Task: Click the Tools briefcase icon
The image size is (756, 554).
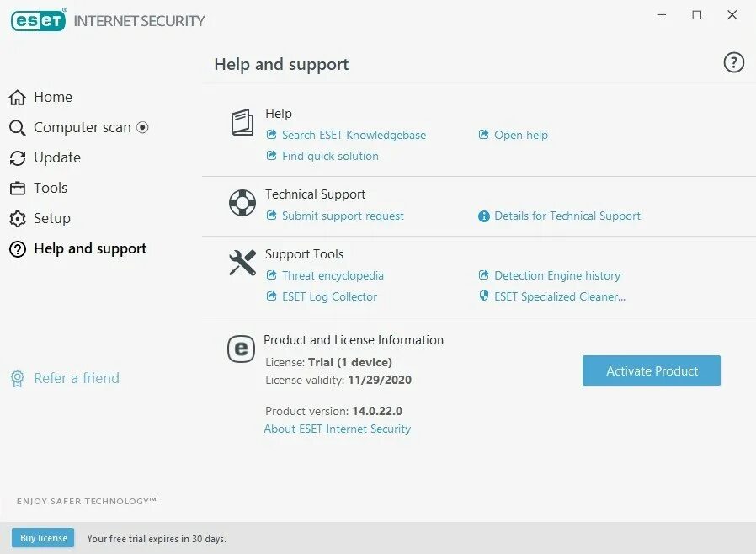Action: [x=18, y=189]
